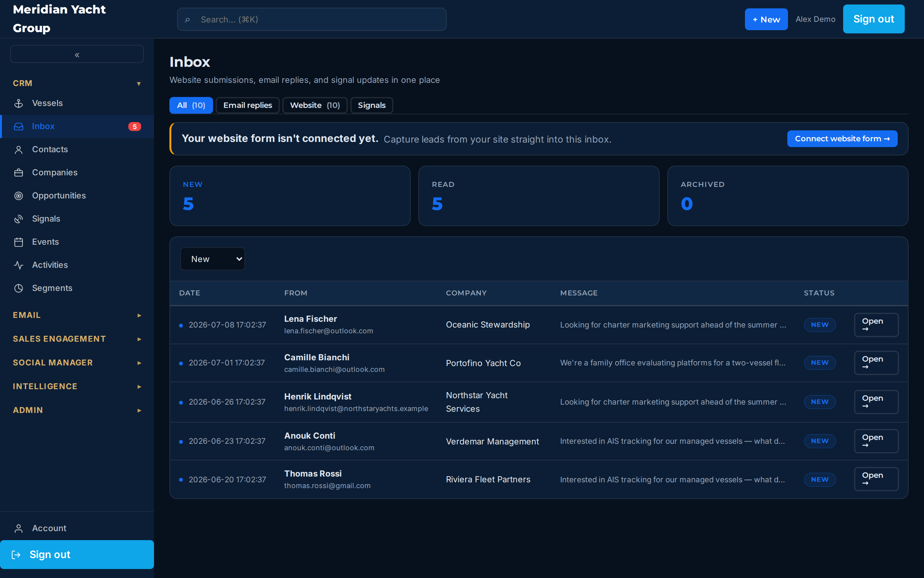Open the Henrik Lindqvist message
This screenshot has height=578, width=924.
876,402
